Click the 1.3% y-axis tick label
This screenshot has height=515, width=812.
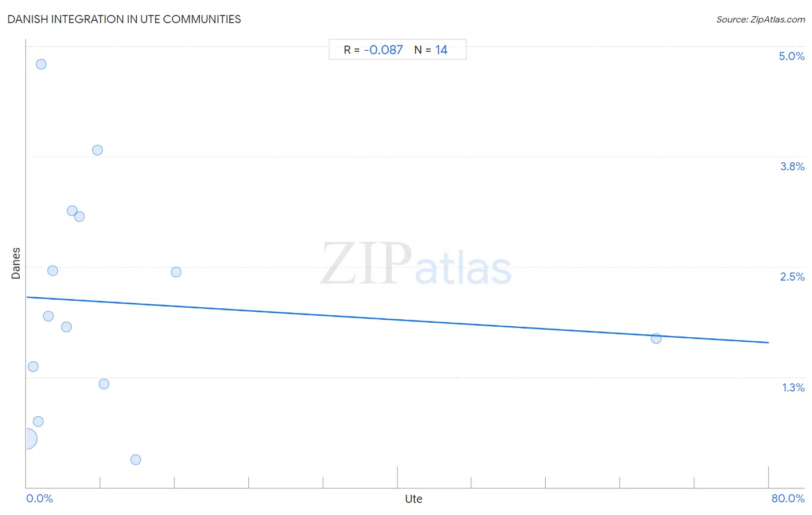[793, 387]
